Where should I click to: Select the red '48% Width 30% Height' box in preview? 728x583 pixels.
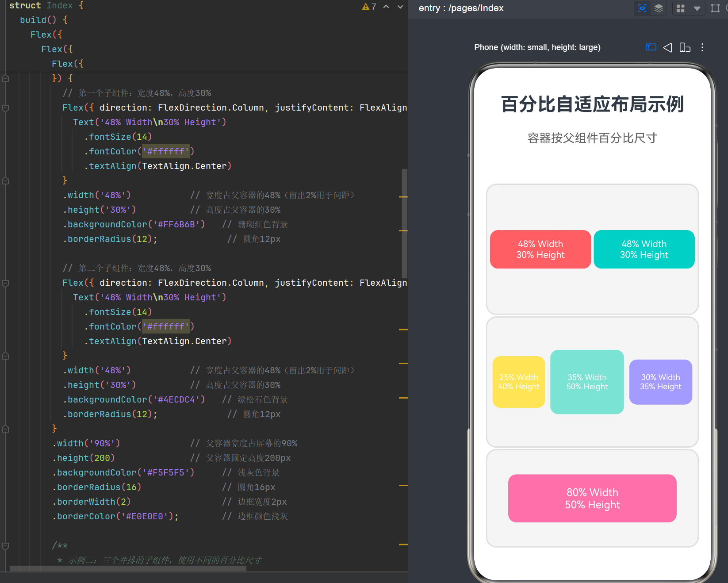pyautogui.click(x=540, y=249)
